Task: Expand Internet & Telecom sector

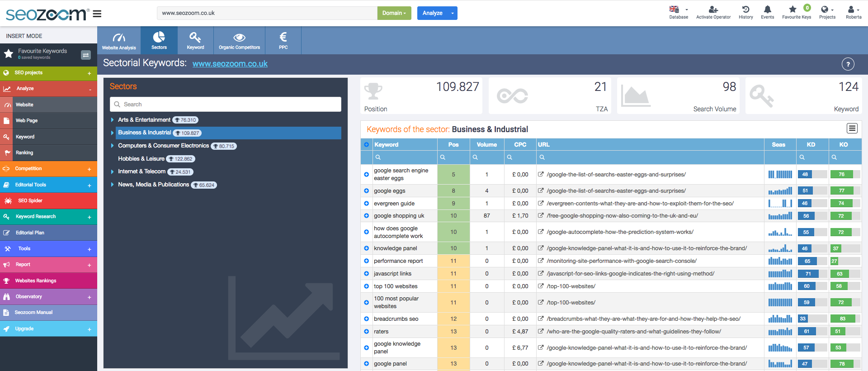Action: (112, 171)
